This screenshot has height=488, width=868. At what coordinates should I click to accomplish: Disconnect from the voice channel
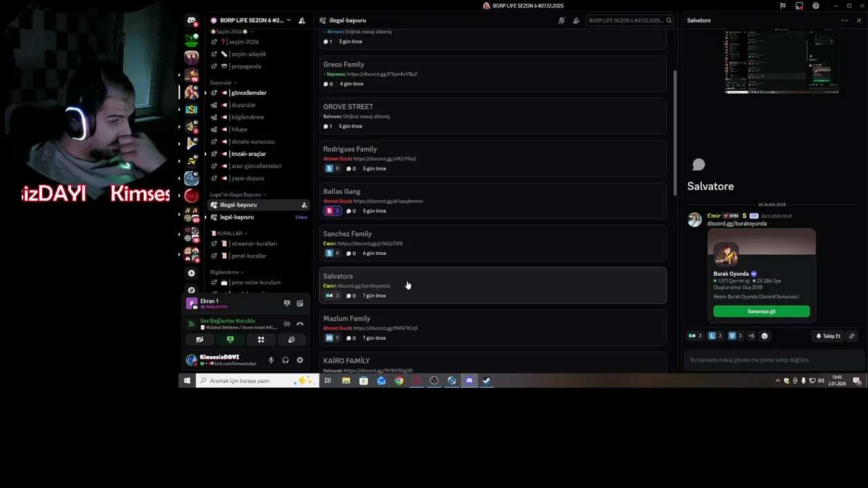click(300, 324)
